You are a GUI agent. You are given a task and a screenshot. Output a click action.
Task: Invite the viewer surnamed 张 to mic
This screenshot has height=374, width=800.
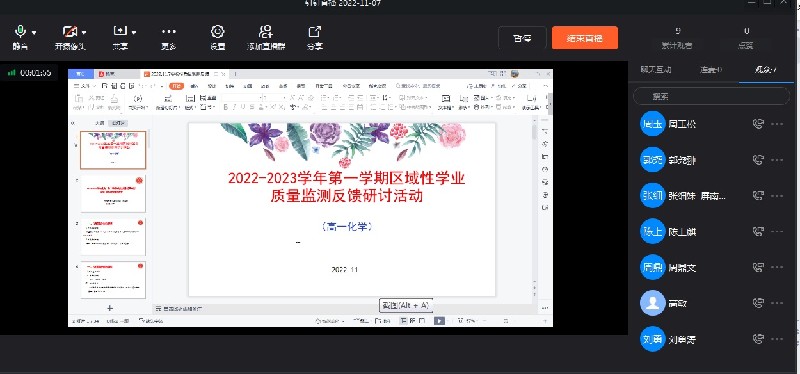[758, 195]
